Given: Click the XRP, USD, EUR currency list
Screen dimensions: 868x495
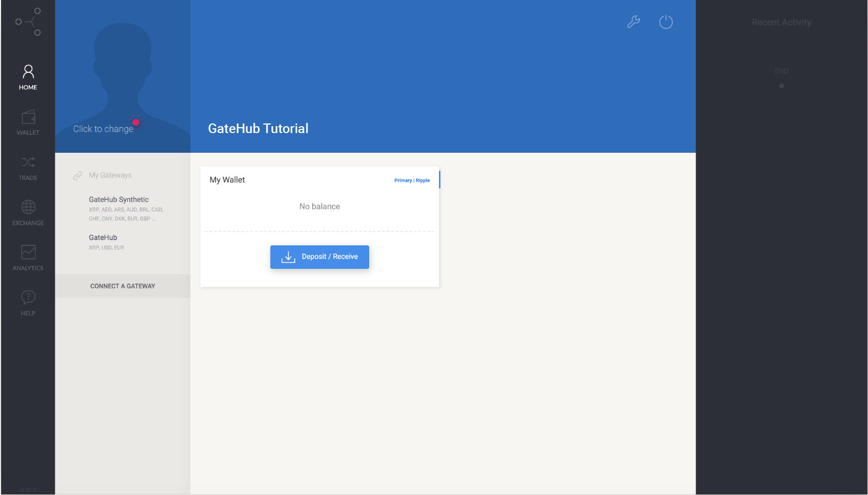Looking at the screenshot, I should click(x=106, y=248).
